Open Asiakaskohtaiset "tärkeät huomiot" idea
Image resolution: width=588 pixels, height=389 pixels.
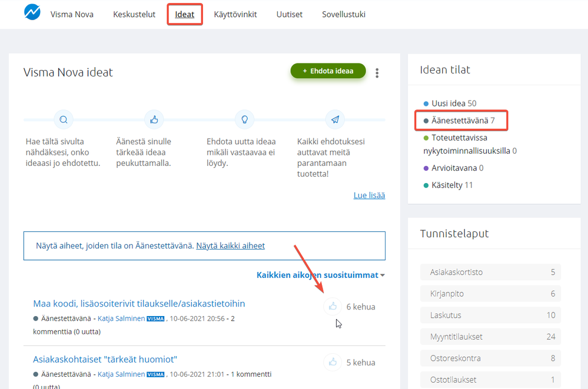(x=105, y=360)
